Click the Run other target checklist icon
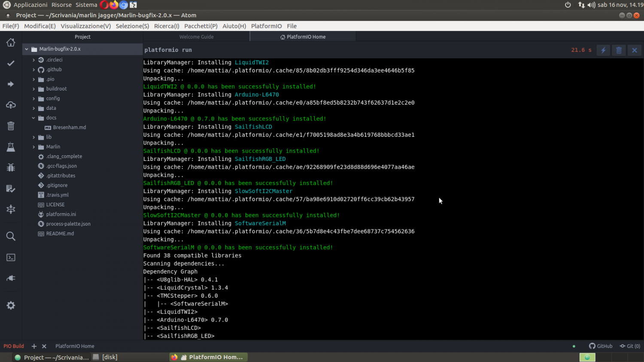Screen dimensions: 644x362 pos(11,188)
